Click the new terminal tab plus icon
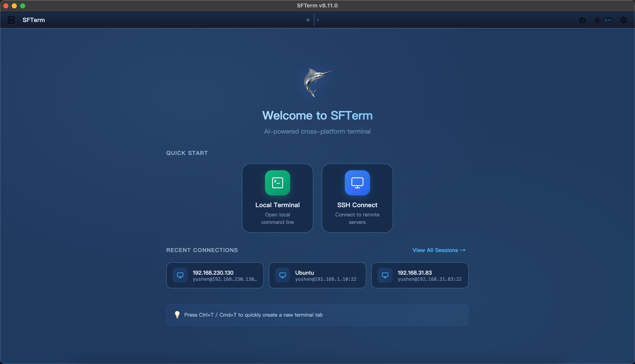Screen dimensions: 635x364 coord(308,20)
